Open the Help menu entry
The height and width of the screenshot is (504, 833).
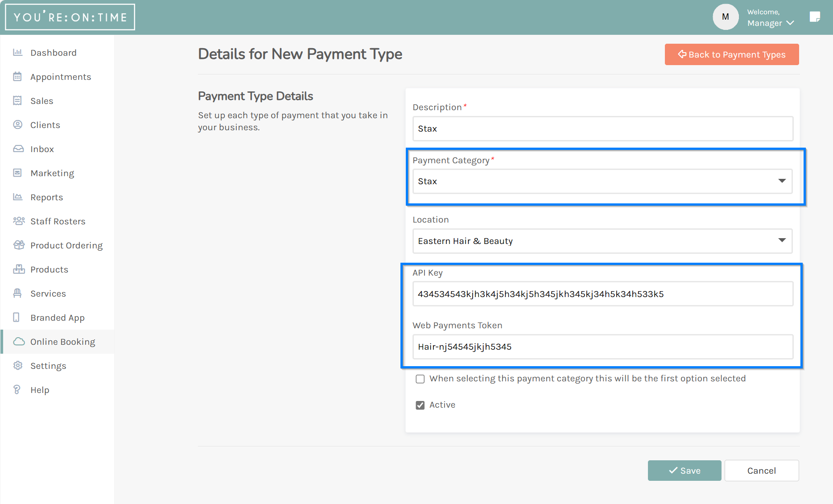pyautogui.click(x=40, y=389)
